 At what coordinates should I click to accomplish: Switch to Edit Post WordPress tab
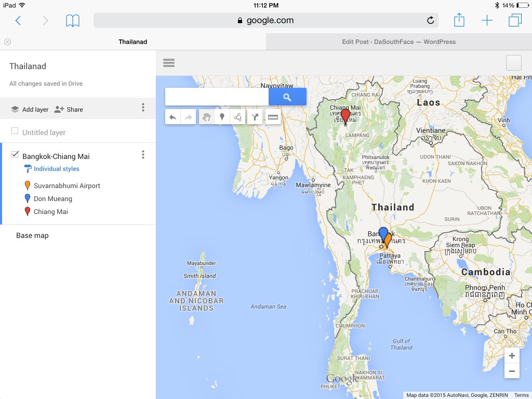398,42
